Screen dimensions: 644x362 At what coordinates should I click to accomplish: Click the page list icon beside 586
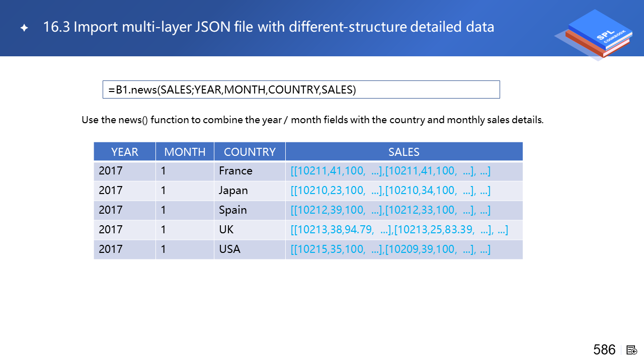tap(632, 350)
